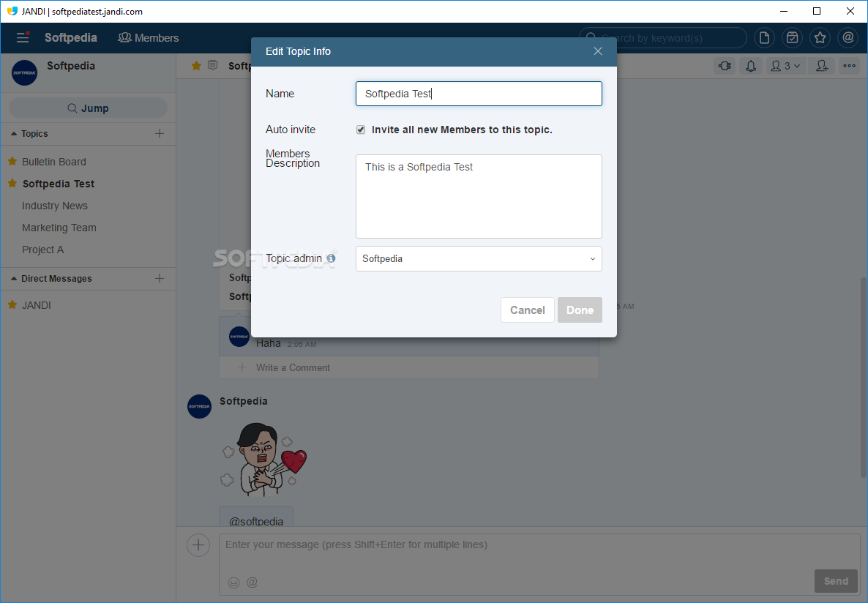Screen dimensions: 868x603
Task: Open the Industry News topic
Action: [x=54, y=206]
